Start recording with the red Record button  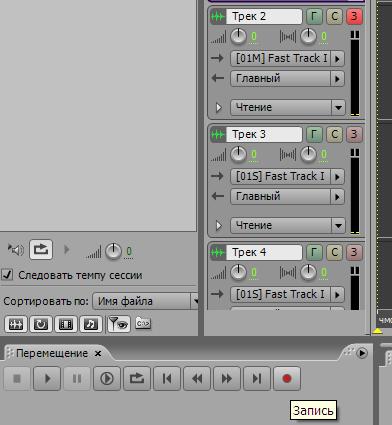(287, 379)
